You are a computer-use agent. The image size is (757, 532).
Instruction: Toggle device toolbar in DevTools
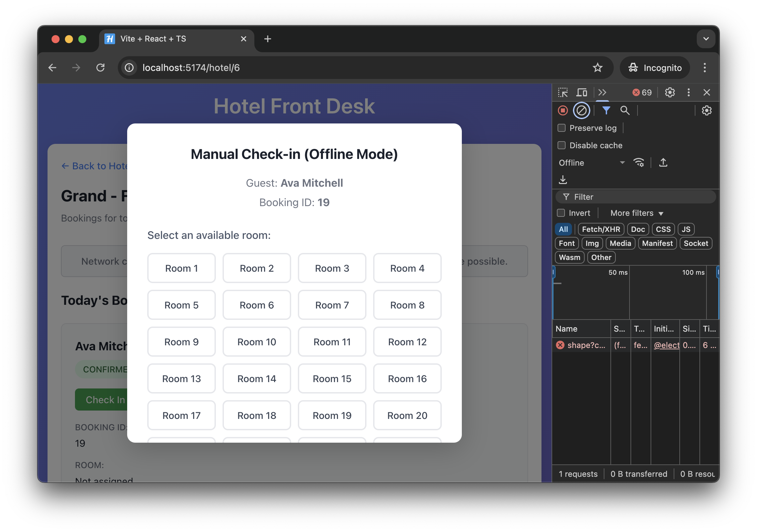(x=582, y=92)
